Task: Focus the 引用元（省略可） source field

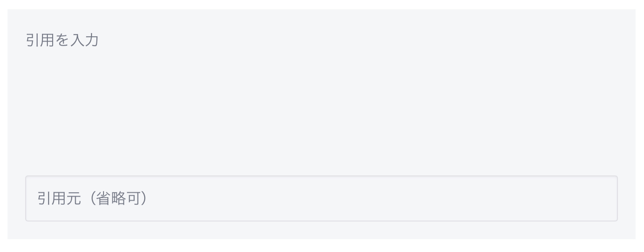Action: [321, 198]
